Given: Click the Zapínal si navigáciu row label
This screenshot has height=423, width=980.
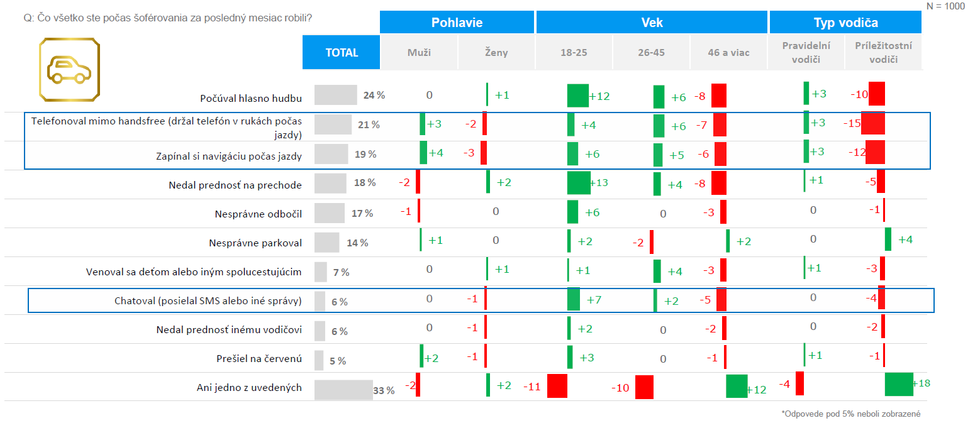Looking at the screenshot, I should pyautogui.click(x=229, y=157).
